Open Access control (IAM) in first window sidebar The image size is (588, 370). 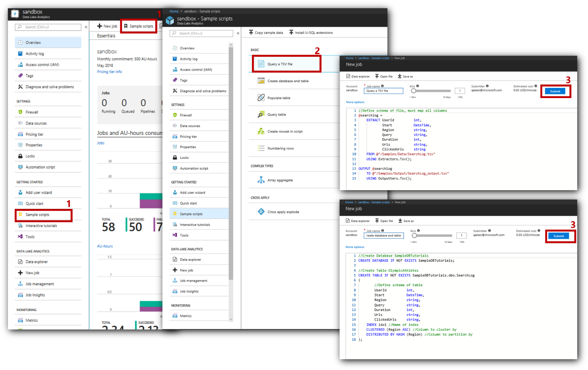click(x=48, y=65)
